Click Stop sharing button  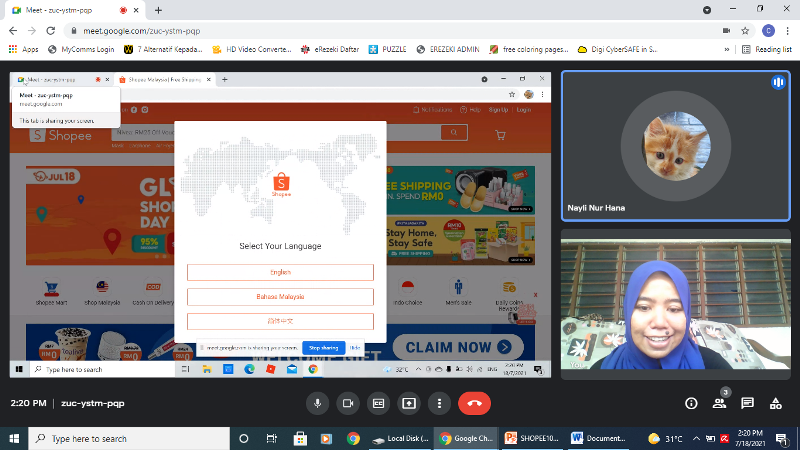point(323,348)
